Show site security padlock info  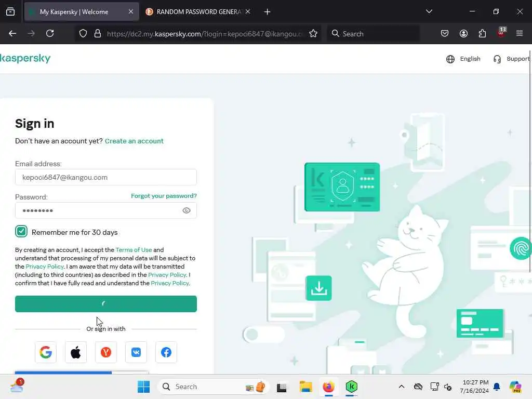coord(98,34)
